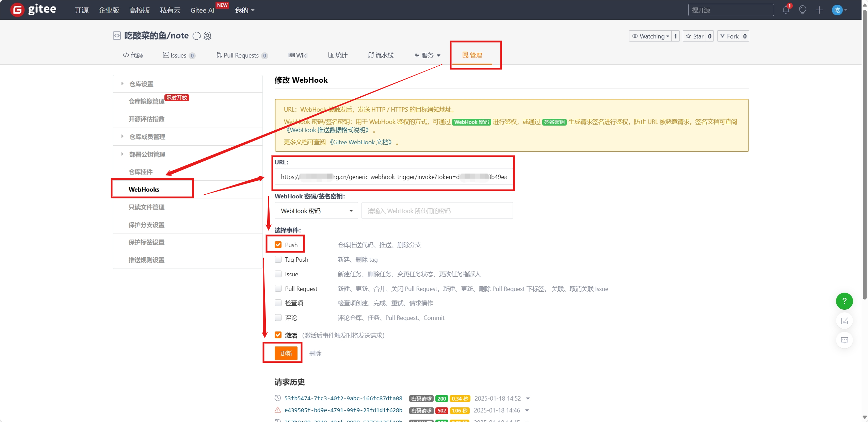Click the WebHook password input field
The image size is (868, 422).
pos(437,211)
